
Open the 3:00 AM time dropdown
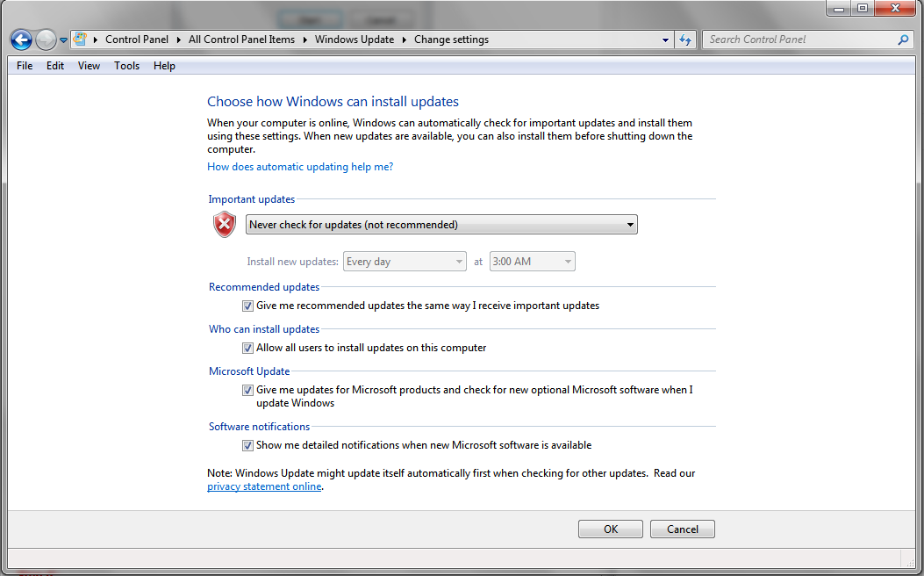click(x=532, y=261)
